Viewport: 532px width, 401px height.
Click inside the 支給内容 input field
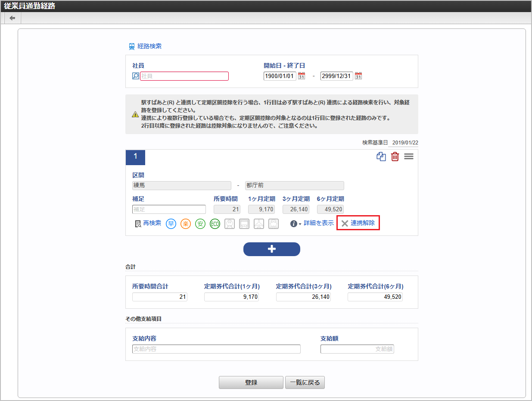coord(215,349)
